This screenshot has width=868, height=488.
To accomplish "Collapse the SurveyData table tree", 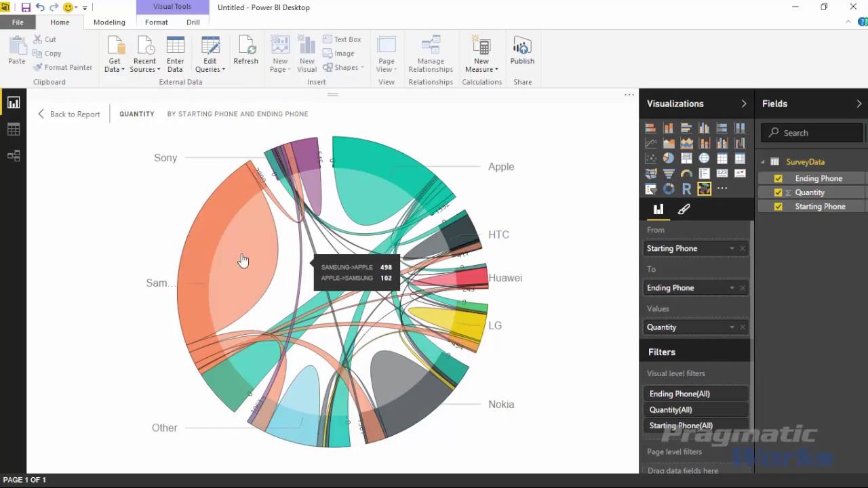I will pyautogui.click(x=763, y=162).
